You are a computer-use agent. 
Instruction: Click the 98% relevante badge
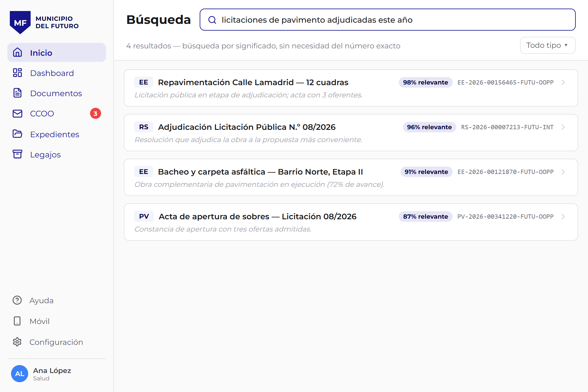[x=425, y=82]
